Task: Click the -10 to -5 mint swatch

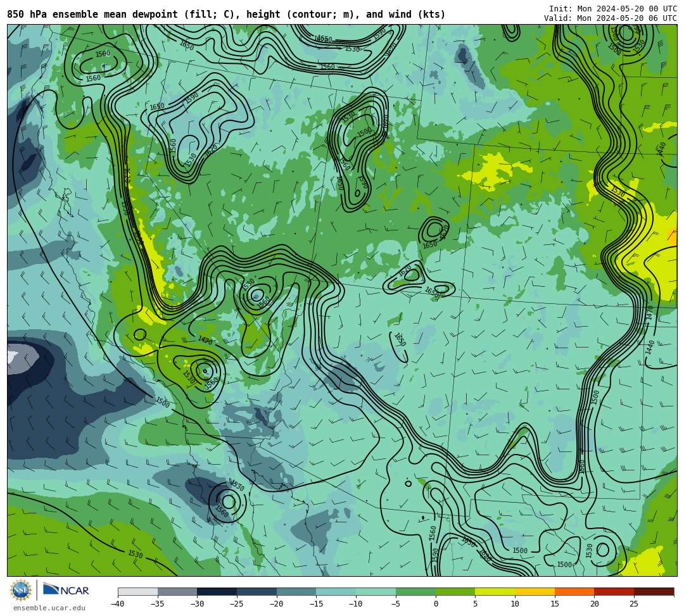Action: pyautogui.click(x=376, y=591)
